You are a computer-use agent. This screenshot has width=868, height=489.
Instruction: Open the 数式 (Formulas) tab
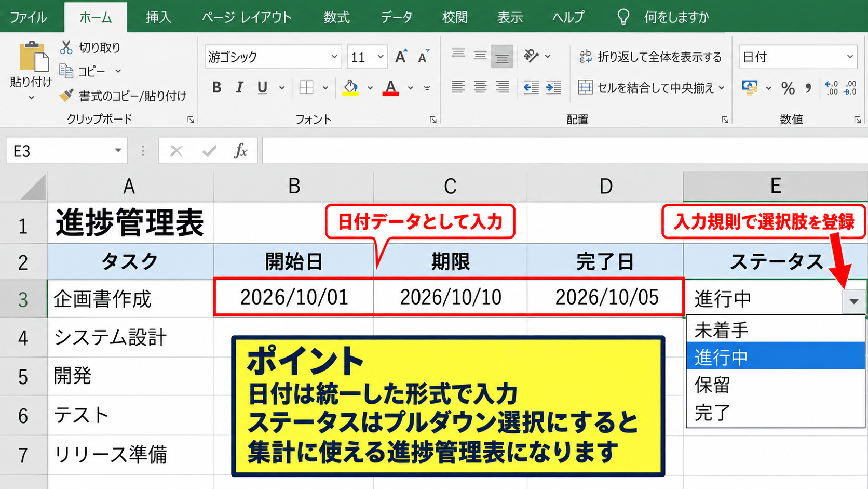336,17
